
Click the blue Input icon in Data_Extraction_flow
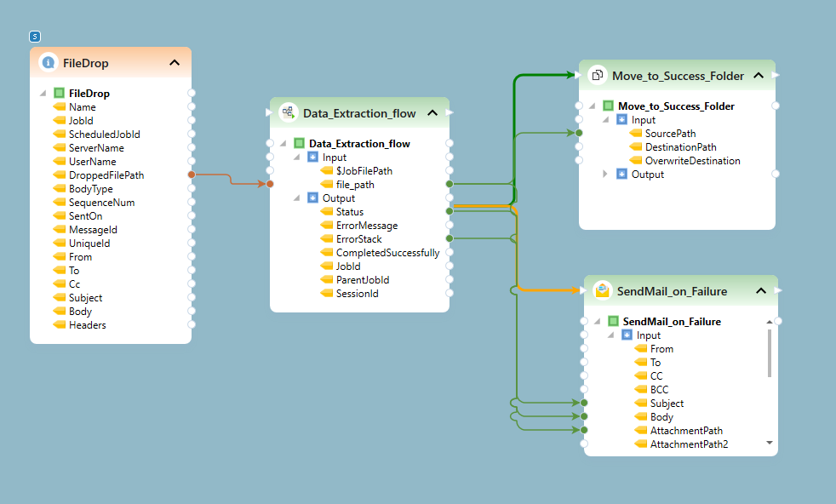(x=313, y=157)
